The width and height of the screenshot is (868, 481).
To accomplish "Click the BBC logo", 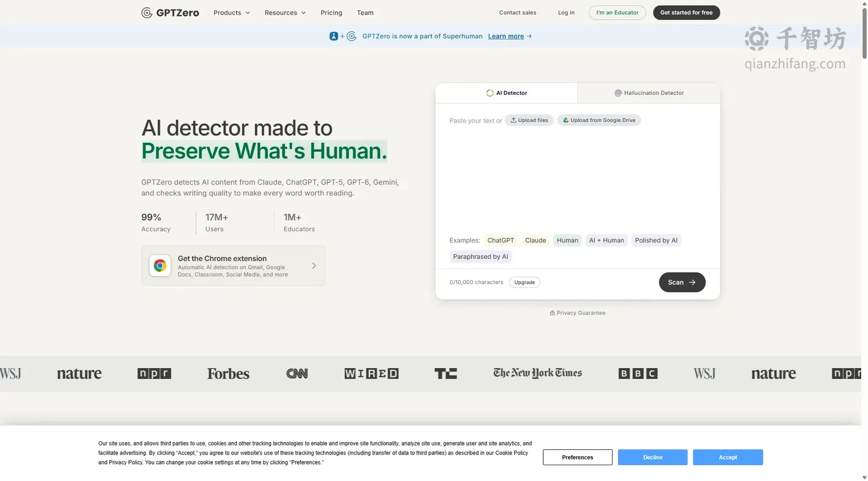I will click(x=638, y=374).
